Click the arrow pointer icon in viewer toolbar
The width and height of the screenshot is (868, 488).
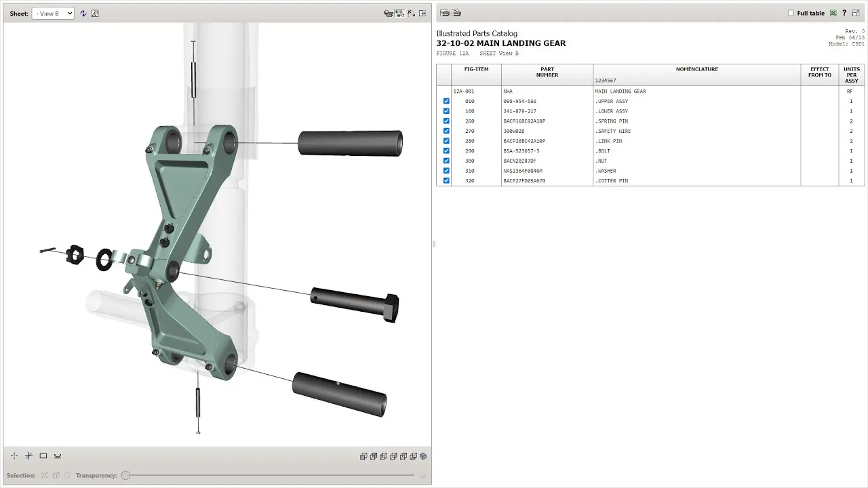[411, 13]
